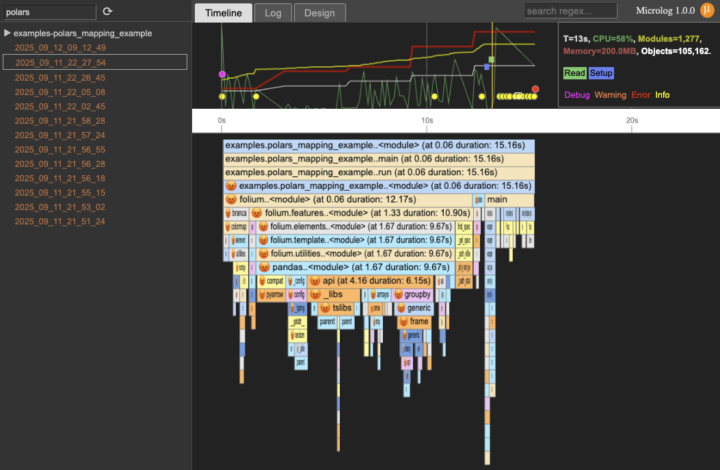Click the top examples..<module> flame bar
Viewport: 720px width, 470px height.
tap(379, 145)
